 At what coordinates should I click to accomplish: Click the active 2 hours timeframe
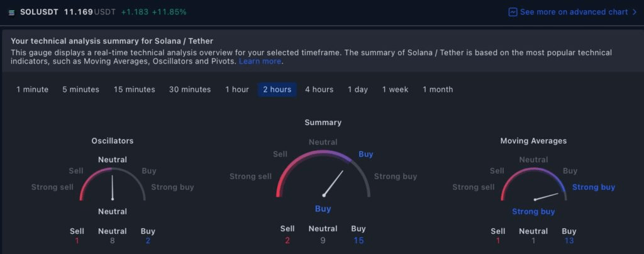point(277,89)
